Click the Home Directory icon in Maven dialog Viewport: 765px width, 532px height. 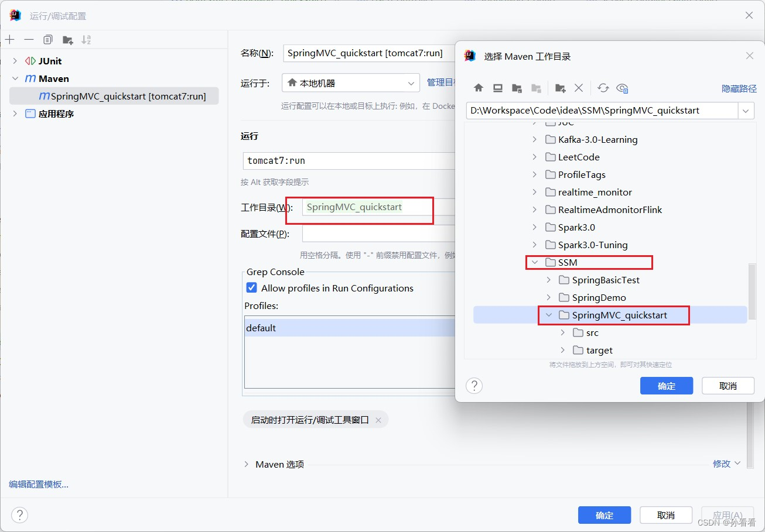(479, 88)
